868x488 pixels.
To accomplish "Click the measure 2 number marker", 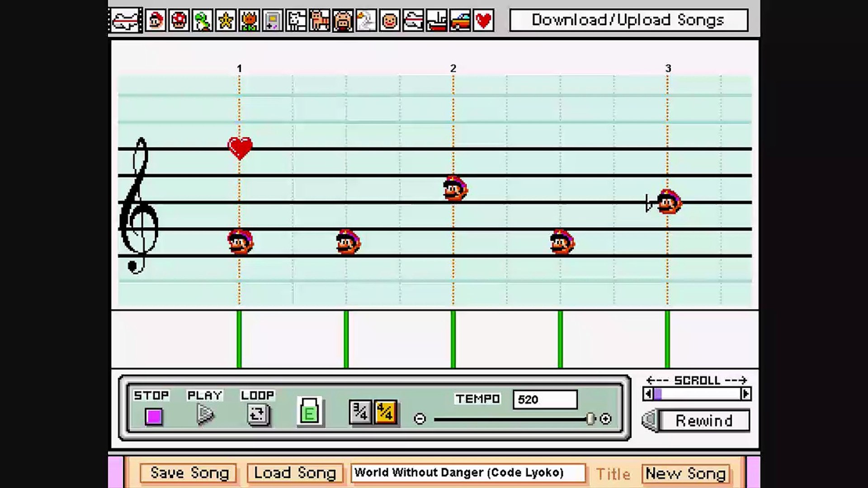I will point(453,68).
